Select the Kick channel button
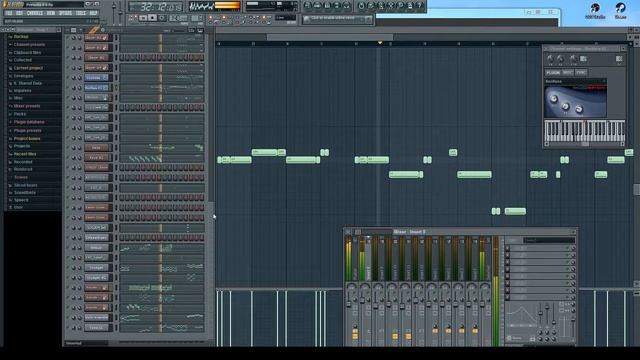Screen dimensions: 640x360 point(97,147)
